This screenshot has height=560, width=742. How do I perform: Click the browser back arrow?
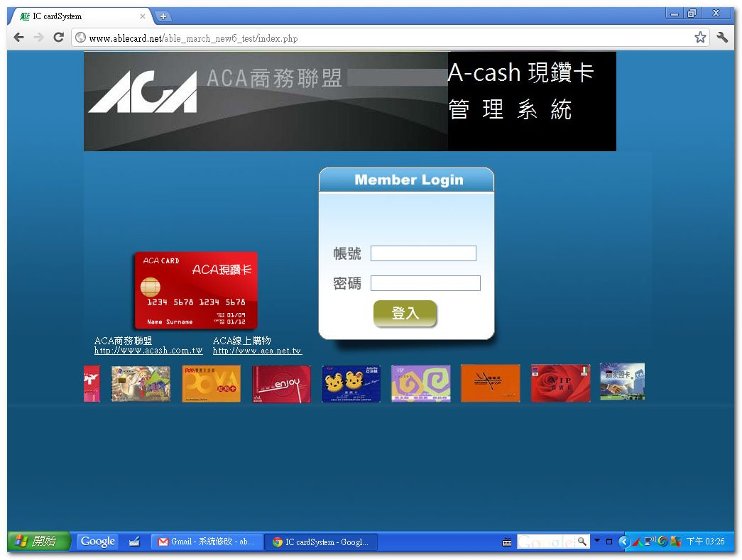tap(19, 38)
